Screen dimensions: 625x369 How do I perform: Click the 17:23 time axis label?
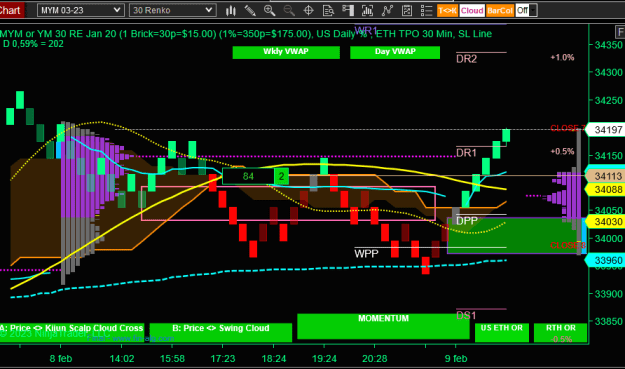223,359
